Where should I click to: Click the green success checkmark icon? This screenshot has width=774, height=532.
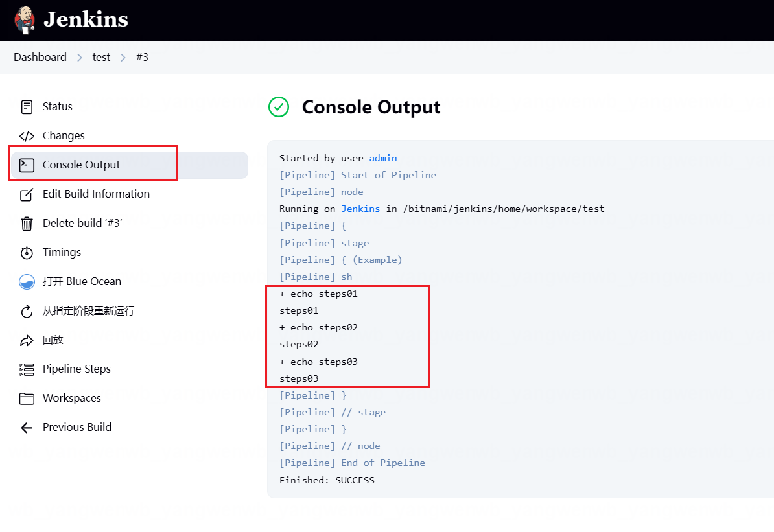(279, 107)
